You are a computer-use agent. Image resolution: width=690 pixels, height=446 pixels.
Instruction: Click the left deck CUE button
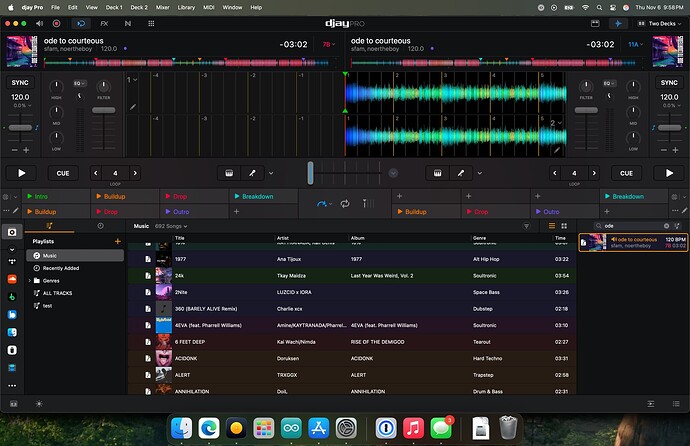pos(63,173)
